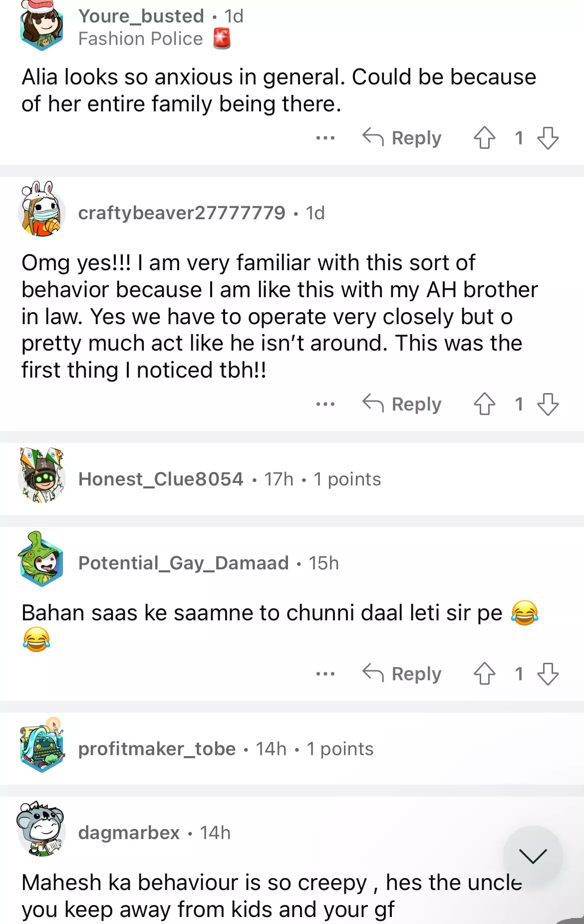Reply to craftybeaver27777779's comment
Image resolution: width=584 pixels, height=924 pixels.
402,404
